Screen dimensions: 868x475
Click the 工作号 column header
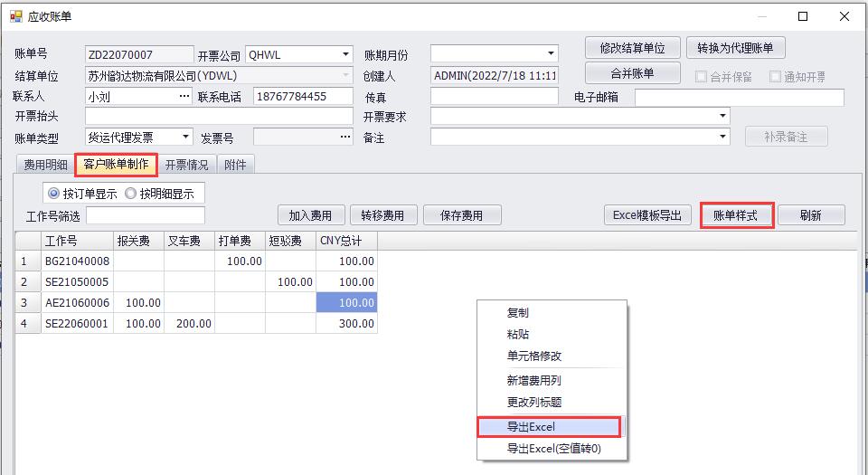78,241
